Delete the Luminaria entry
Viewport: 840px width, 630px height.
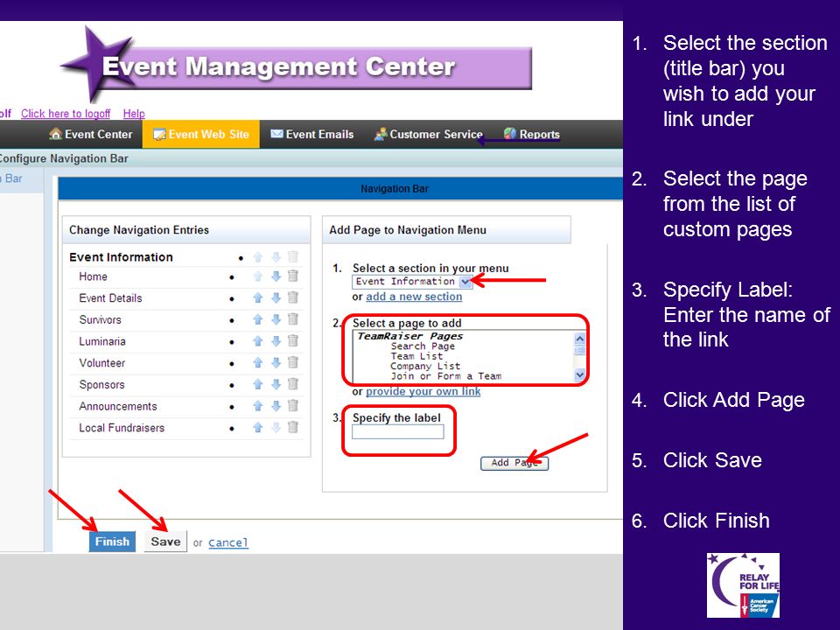point(292,340)
